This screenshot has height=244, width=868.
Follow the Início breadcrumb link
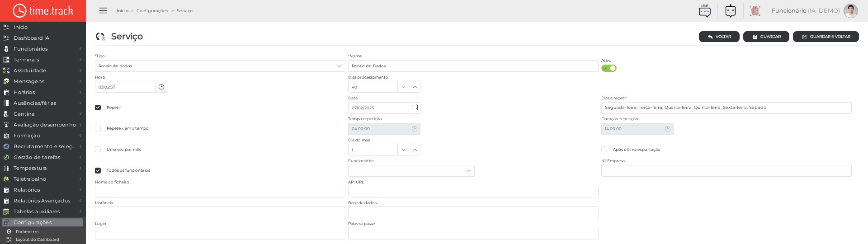tap(123, 11)
